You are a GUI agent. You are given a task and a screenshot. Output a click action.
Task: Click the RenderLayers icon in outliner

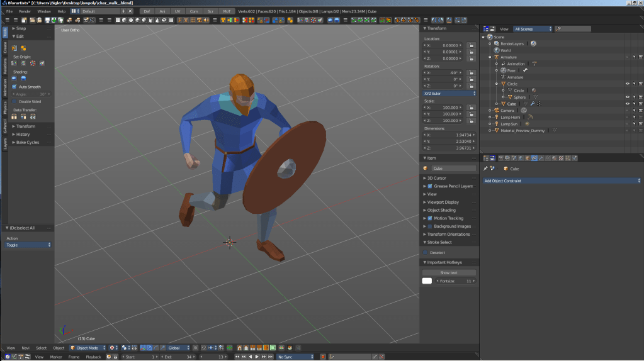(496, 43)
